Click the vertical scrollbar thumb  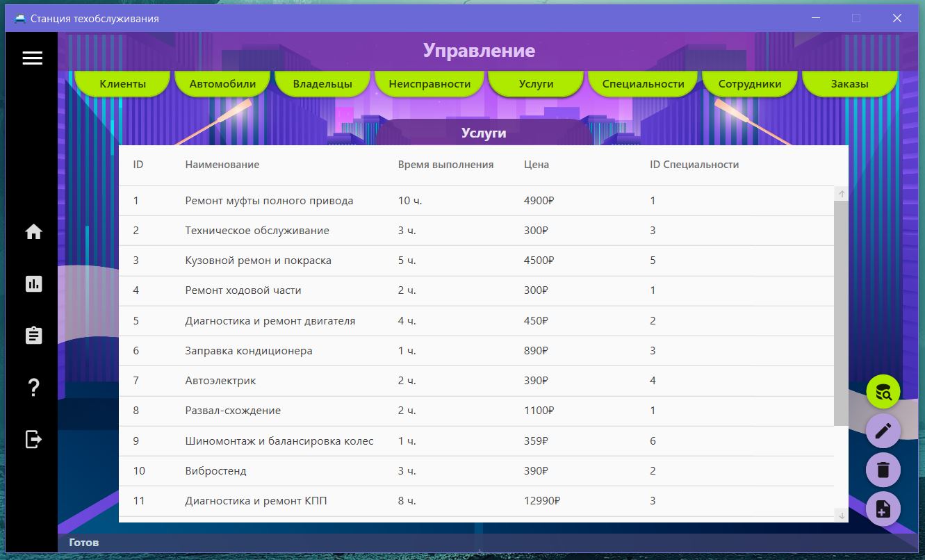pos(841,313)
